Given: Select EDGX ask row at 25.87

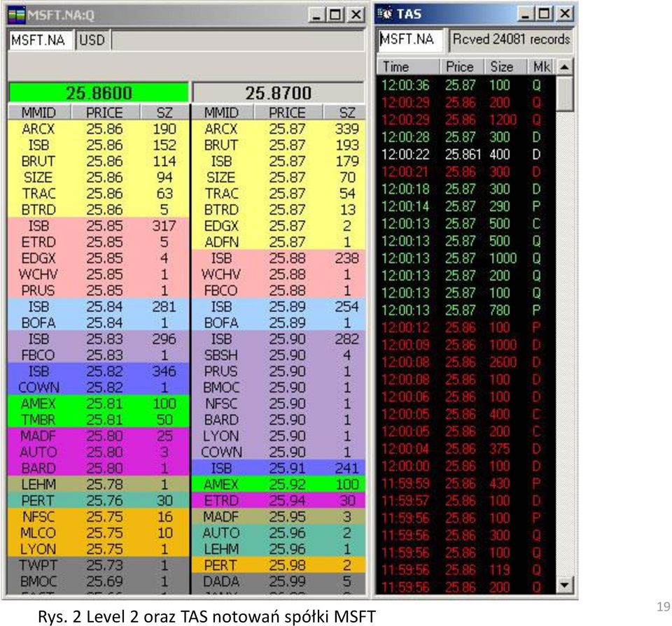Looking at the screenshot, I should (279, 226).
